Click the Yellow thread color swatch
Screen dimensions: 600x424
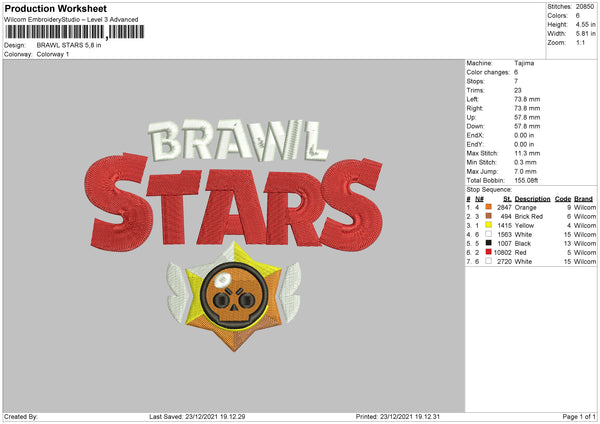point(488,225)
